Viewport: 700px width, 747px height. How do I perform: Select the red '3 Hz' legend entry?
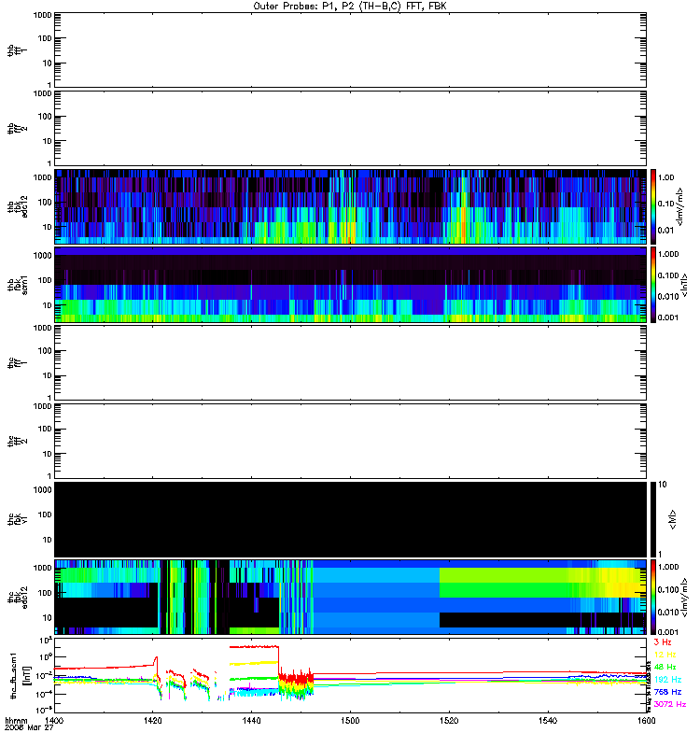coord(663,642)
